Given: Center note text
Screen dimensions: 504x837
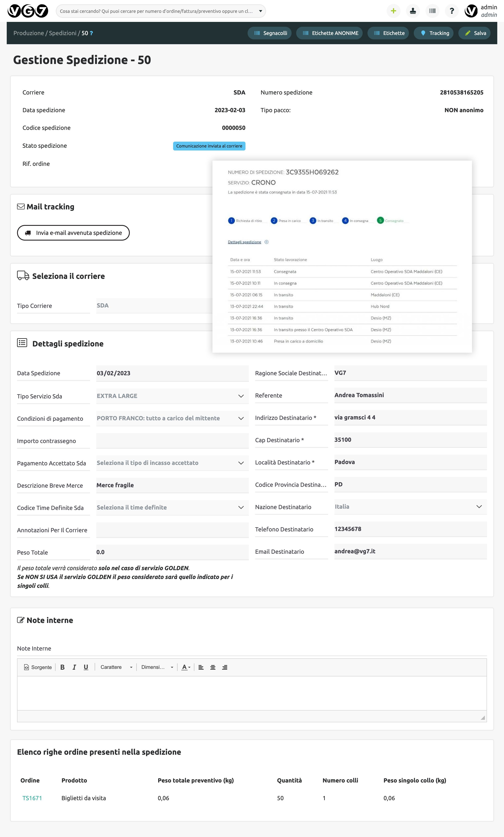Looking at the screenshot, I should coord(213,667).
